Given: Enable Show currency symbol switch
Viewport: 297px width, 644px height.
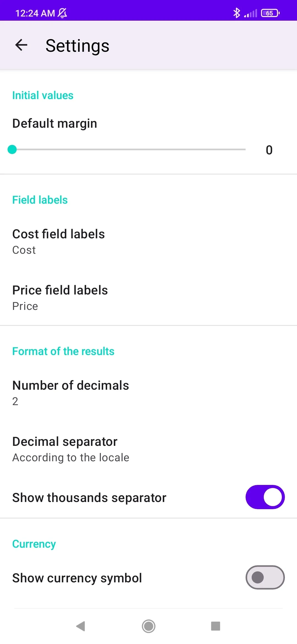Looking at the screenshot, I should [x=265, y=577].
